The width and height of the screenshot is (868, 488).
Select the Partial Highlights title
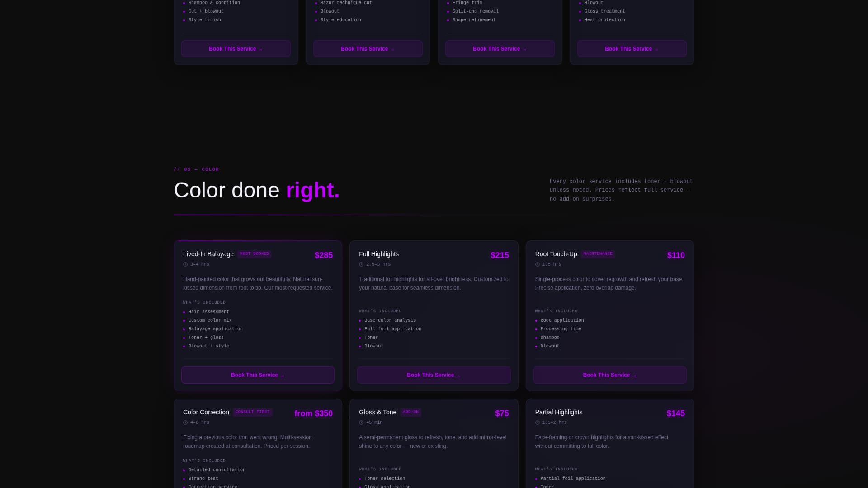pyautogui.click(x=559, y=412)
